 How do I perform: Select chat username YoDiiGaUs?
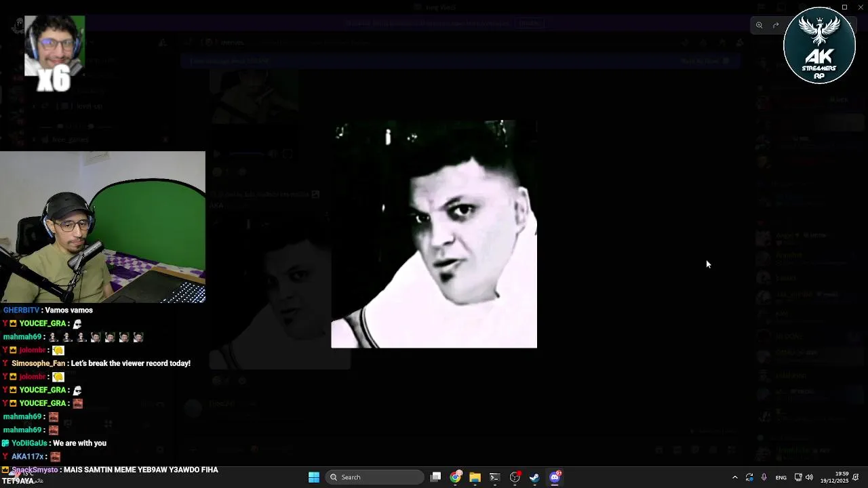pos(29,443)
